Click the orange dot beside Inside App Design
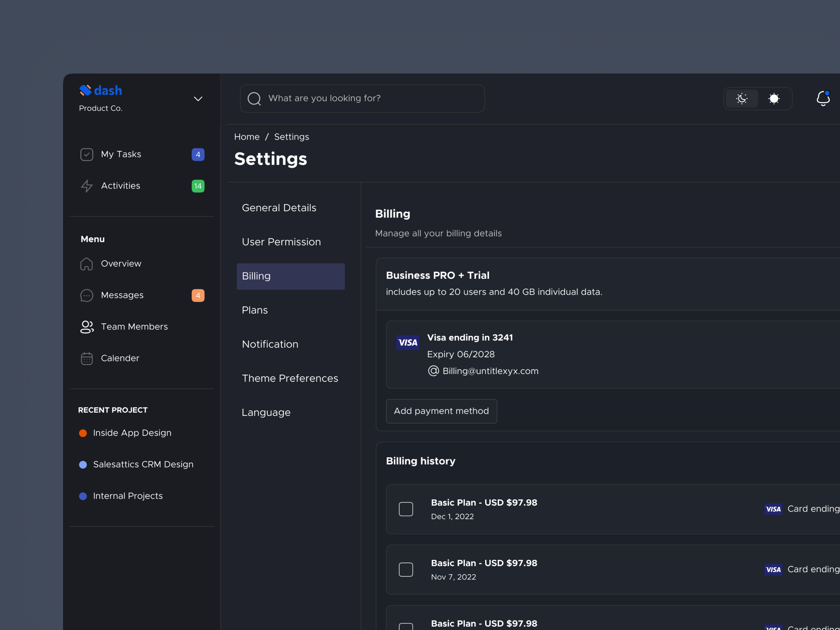 83,433
